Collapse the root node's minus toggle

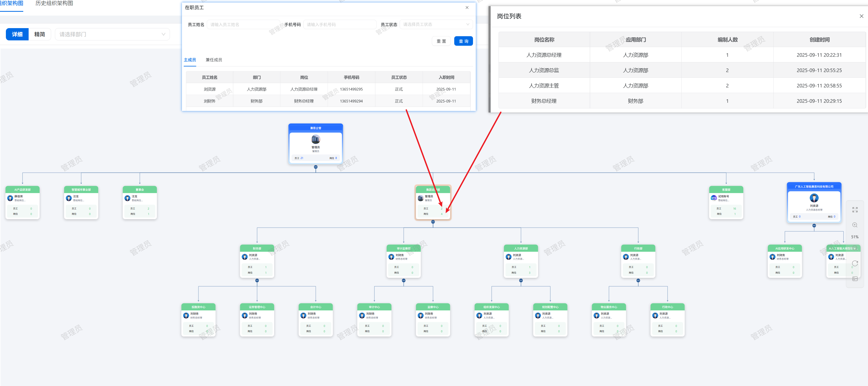click(316, 167)
